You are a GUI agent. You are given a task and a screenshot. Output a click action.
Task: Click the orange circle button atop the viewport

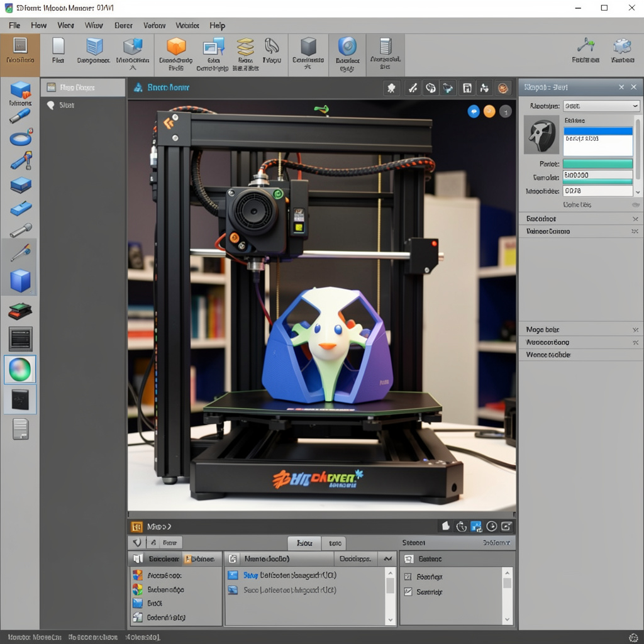click(489, 111)
